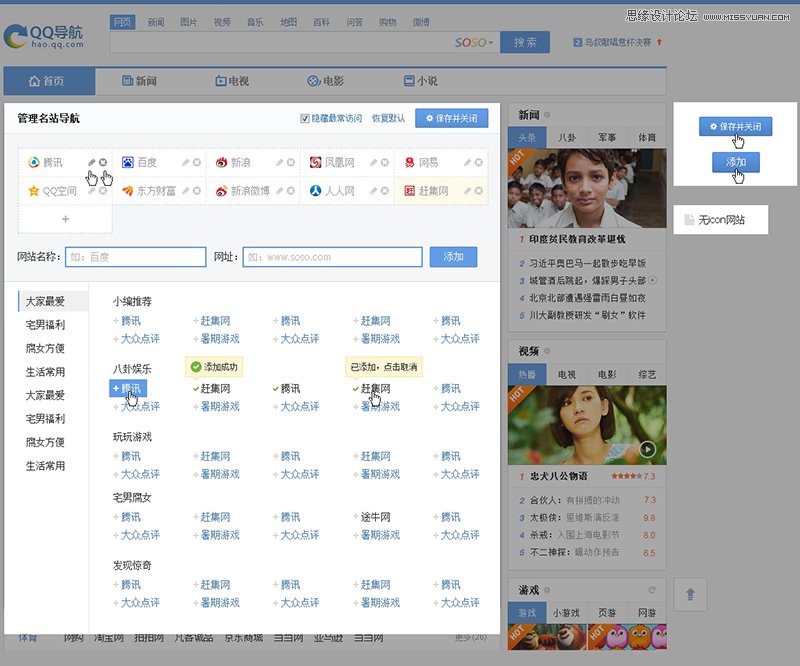Image resolution: width=800 pixels, height=666 pixels.
Task: Click 恢复默认 to restore defaults
Action: (388, 118)
